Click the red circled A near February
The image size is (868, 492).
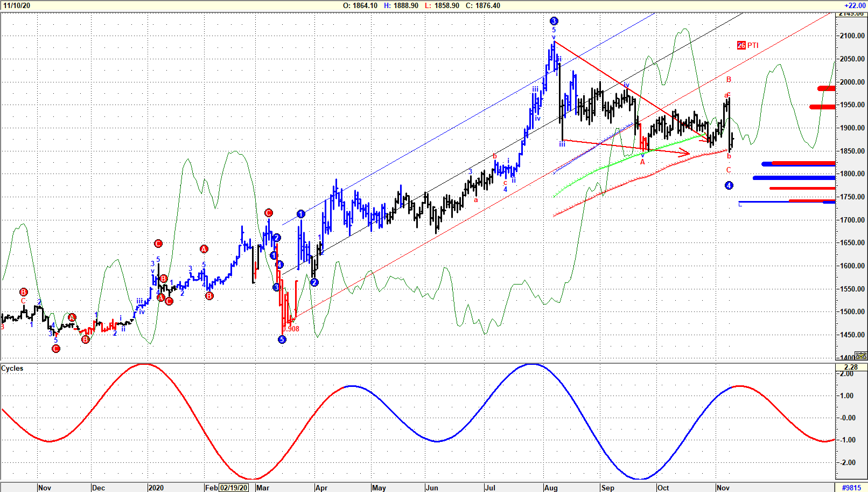point(204,249)
